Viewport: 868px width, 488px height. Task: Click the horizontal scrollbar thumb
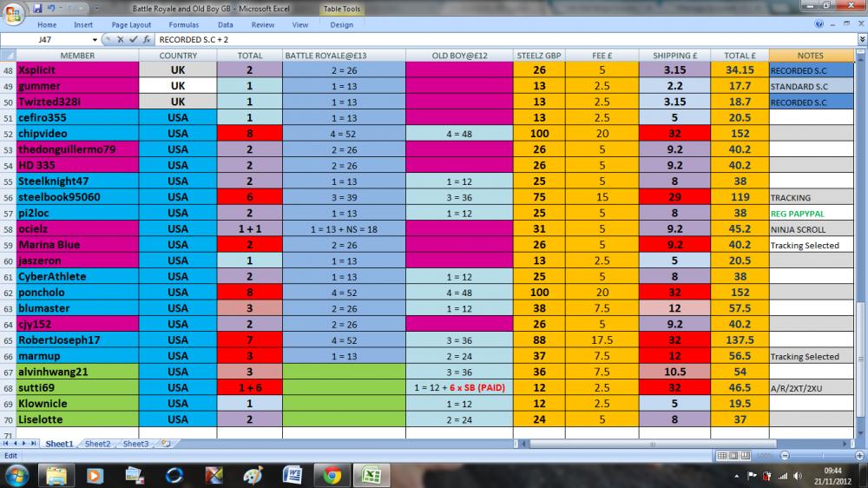click(652, 444)
